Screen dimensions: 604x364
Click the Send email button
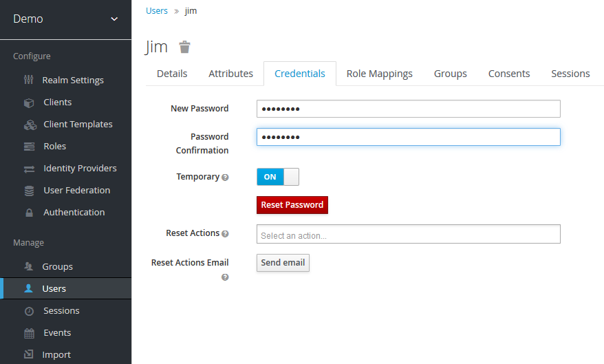(283, 263)
